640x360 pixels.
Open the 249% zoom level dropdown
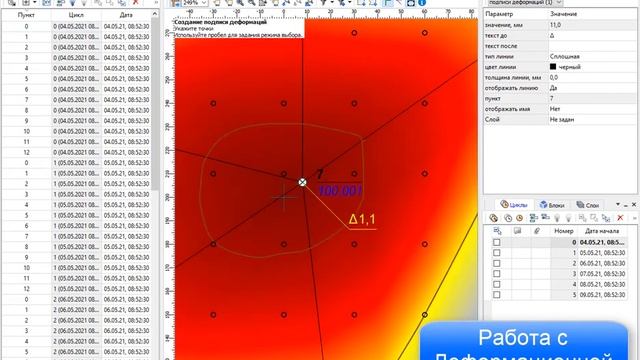(204, 3)
